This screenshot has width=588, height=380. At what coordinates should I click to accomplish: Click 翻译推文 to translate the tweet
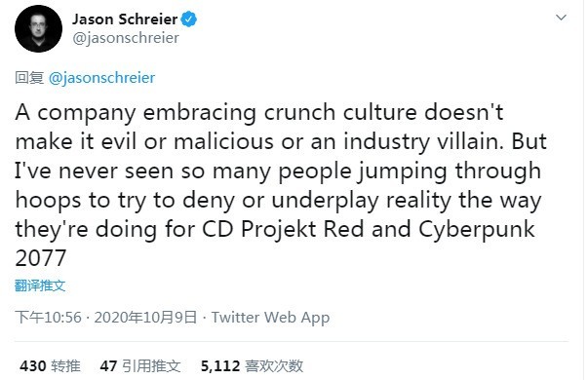[40, 285]
